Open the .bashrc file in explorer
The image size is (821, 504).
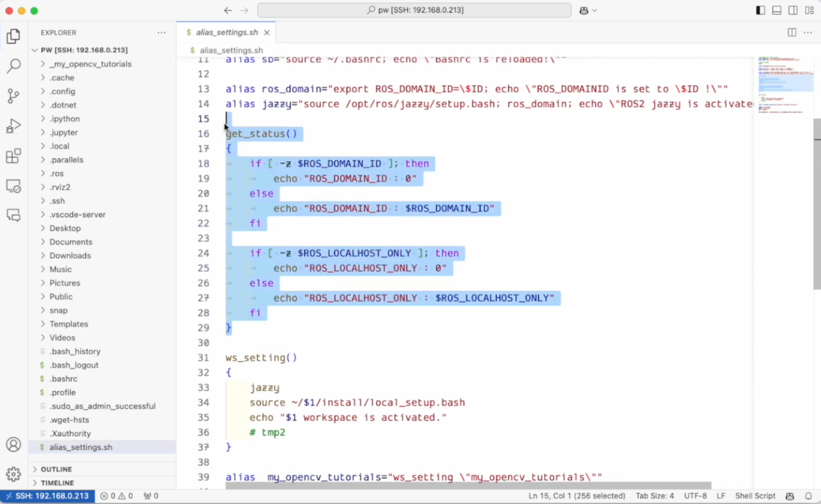63,379
